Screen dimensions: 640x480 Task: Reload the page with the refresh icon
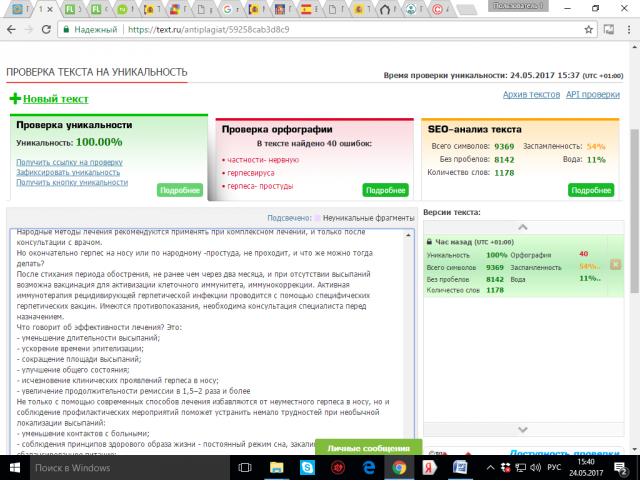click(46, 29)
